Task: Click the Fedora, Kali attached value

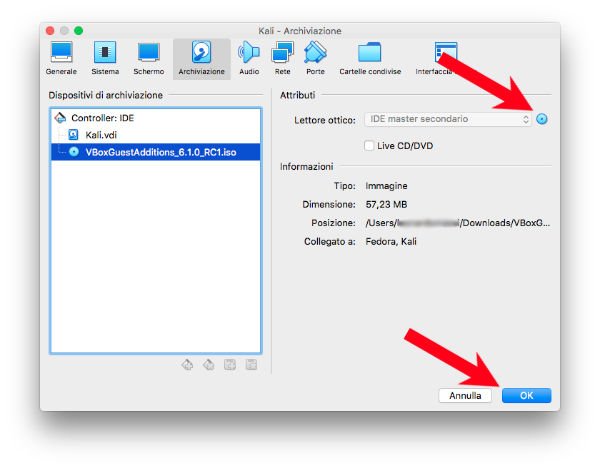Action: (x=391, y=241)
